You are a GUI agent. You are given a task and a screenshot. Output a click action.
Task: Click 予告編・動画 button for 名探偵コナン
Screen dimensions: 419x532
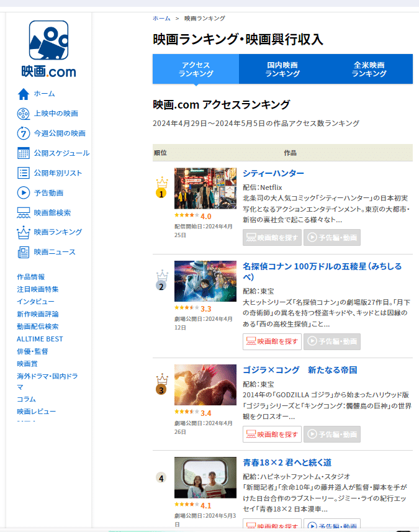[x=332, y=341]
